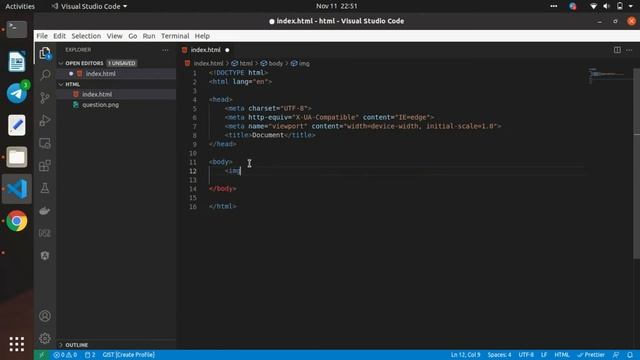
Task: Click index.html in the breadcrumb
Action: click(208, 64)
